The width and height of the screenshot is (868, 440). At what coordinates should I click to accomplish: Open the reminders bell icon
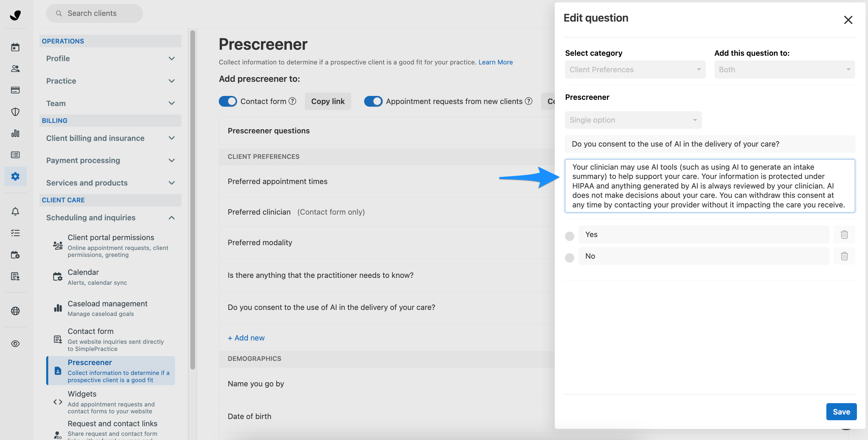[15, 211]
